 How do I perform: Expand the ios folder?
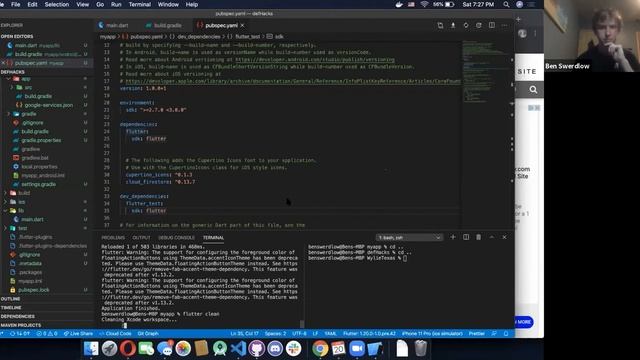coord(5,202)
